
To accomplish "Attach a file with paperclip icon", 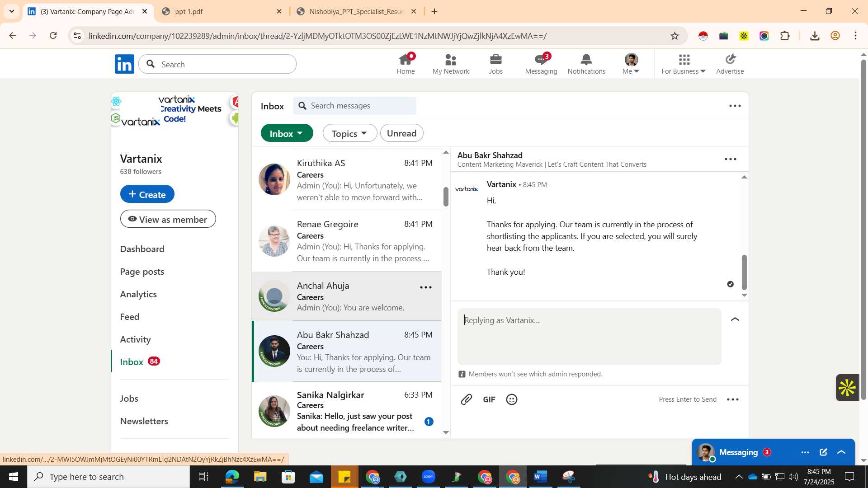I will click(467, 399).
